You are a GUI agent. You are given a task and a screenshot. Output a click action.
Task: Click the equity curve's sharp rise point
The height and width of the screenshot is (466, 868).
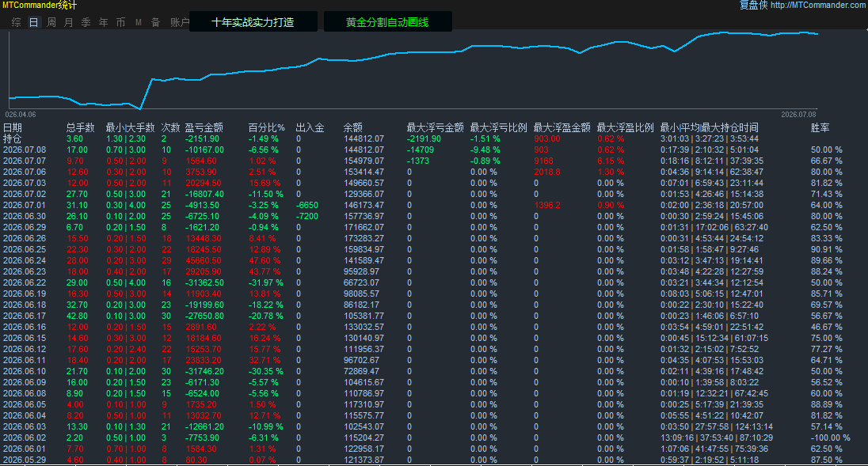tap(147, 94)
